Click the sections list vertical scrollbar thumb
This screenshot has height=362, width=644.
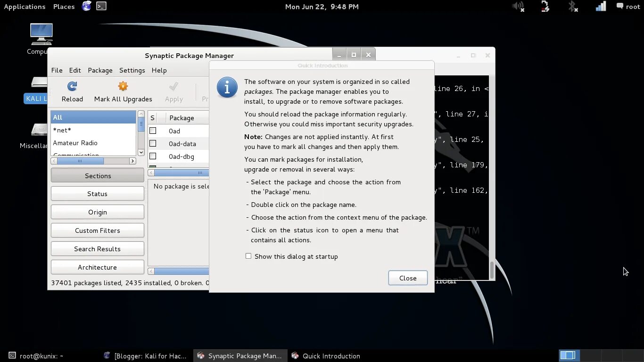pos(141,125)
